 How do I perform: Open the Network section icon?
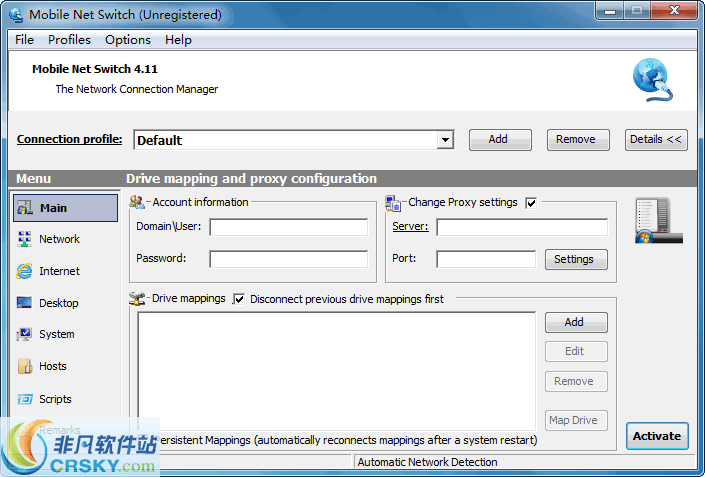pos(24,239)
